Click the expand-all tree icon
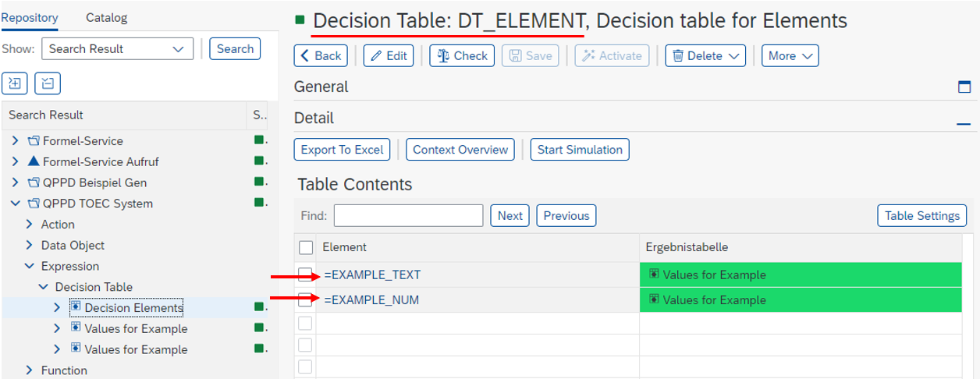 pos(16,83)
